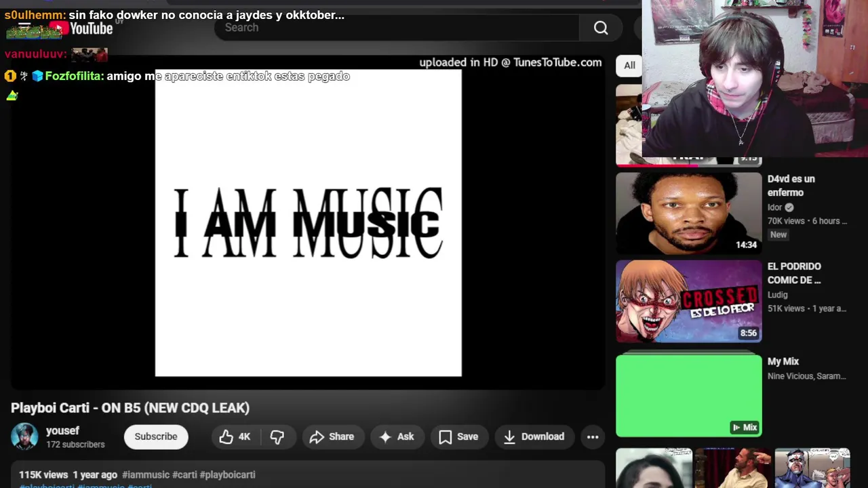Click the YouTube logo
The image size is (868, 488).
pos(80,28)
